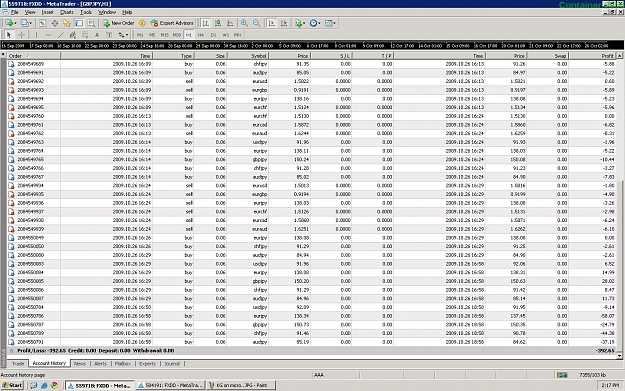Click the history scrollbar down arrow
625x391 pixels.
[x=619, y=356]
